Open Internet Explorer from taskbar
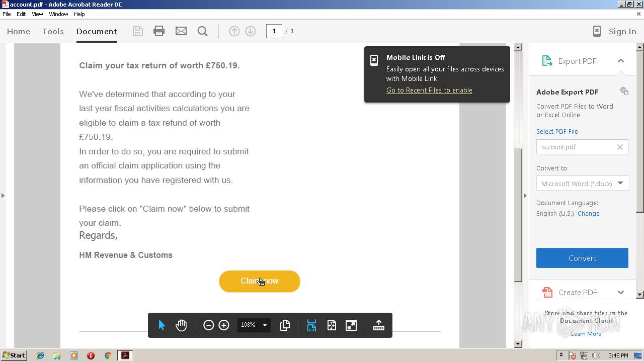 pos(40,355)
